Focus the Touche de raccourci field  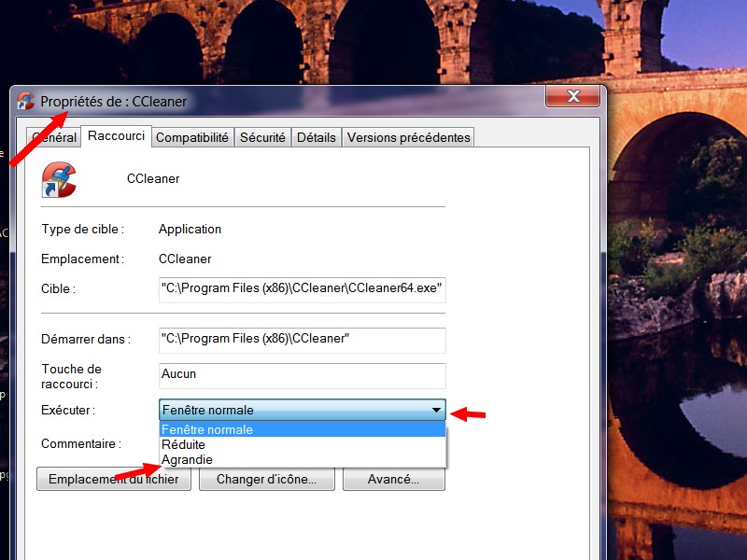(x=303, y=374)
